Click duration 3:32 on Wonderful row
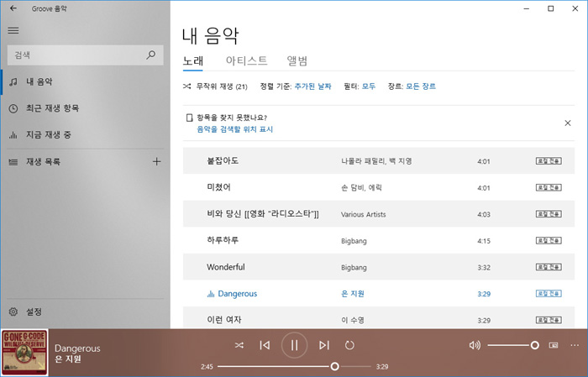The image size is (588, 377). [x=484, y=268]
